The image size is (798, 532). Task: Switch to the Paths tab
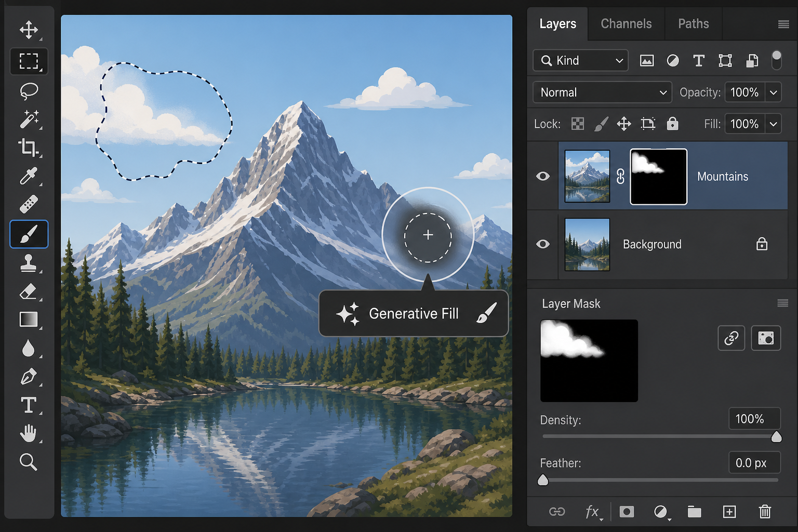(693, 24)
